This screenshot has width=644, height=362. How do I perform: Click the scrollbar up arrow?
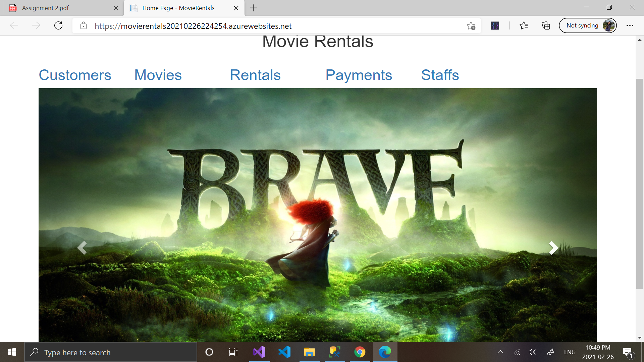pyautogui.click(x=640, y=40)
